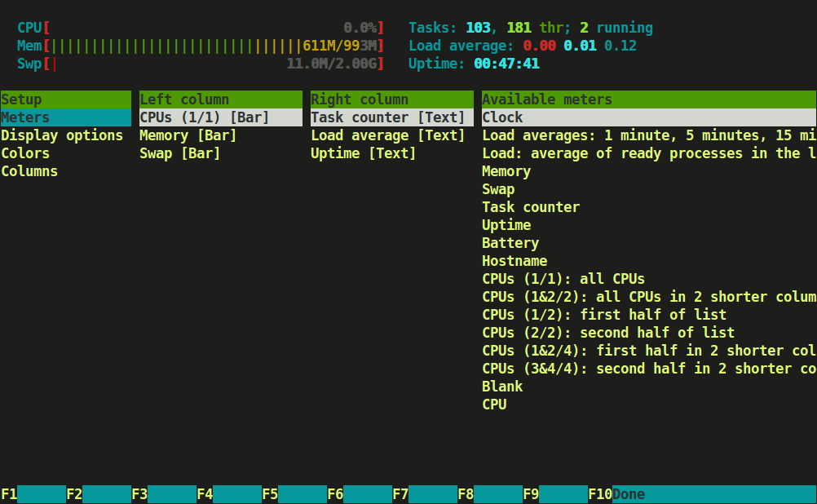Choose Blank from Available meters
This screenshot has height=504, width=817.
pyautogui.click(x=502, y=387)
